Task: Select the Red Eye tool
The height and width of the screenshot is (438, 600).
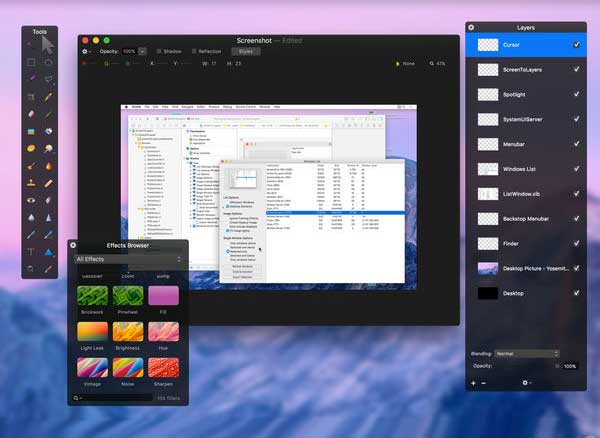Action: click(x=31, y=200)
